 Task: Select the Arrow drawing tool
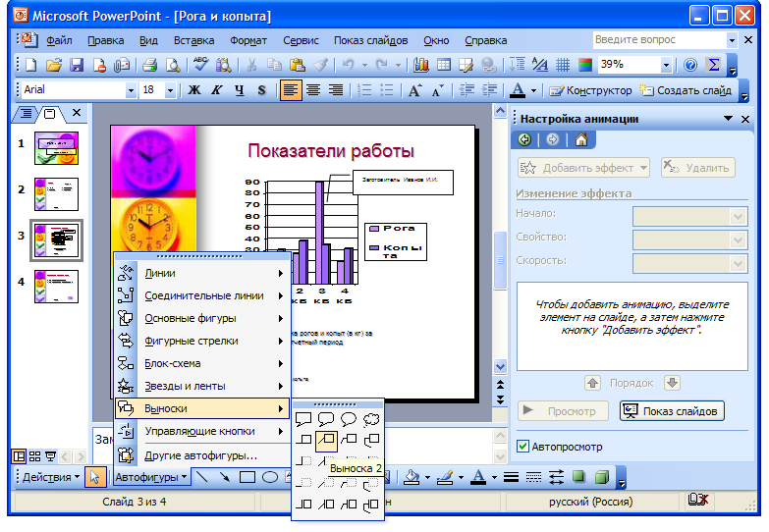coord(225,477)
